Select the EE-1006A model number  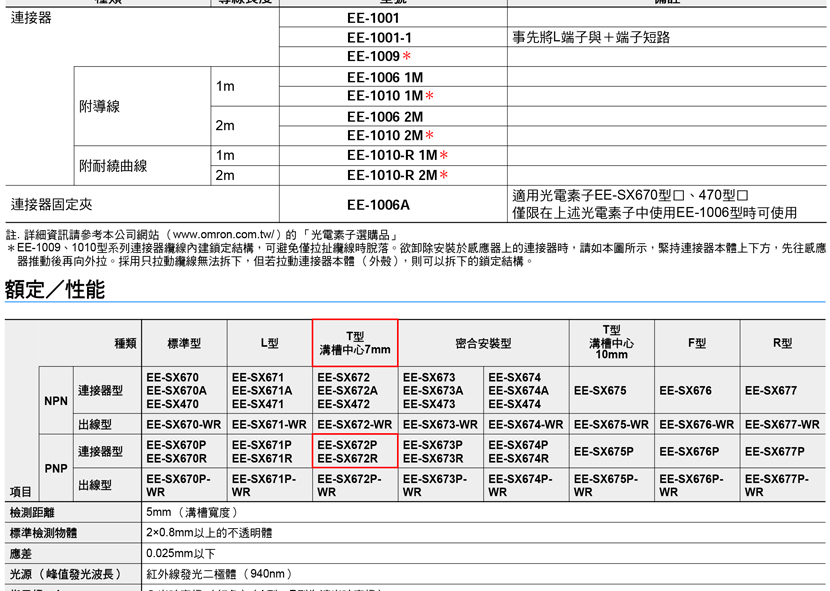378,205
